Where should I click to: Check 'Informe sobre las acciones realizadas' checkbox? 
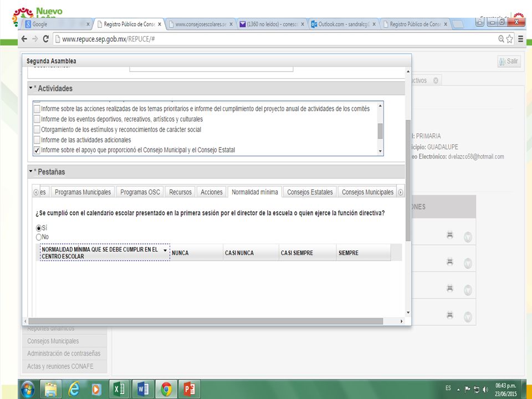[x=37, y=109]
